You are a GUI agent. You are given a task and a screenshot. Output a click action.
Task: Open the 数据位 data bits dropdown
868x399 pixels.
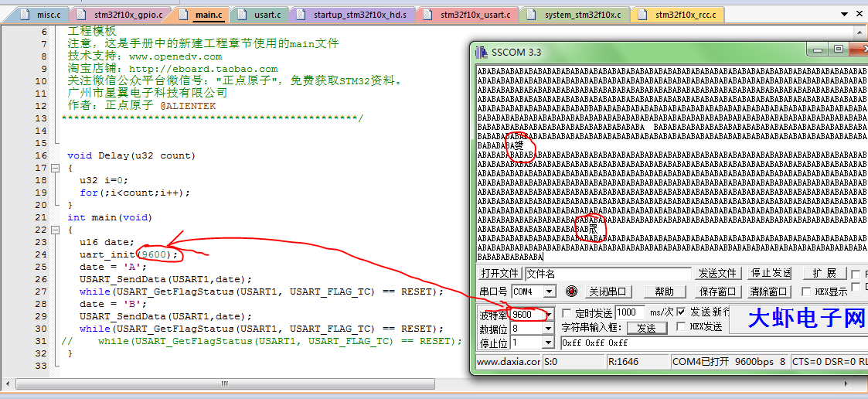point(548,329)
